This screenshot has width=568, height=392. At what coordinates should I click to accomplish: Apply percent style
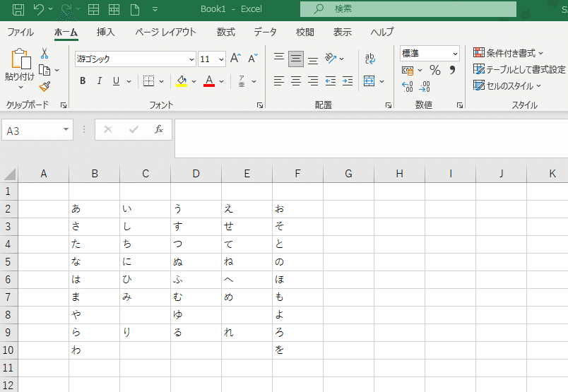point(435,70)
